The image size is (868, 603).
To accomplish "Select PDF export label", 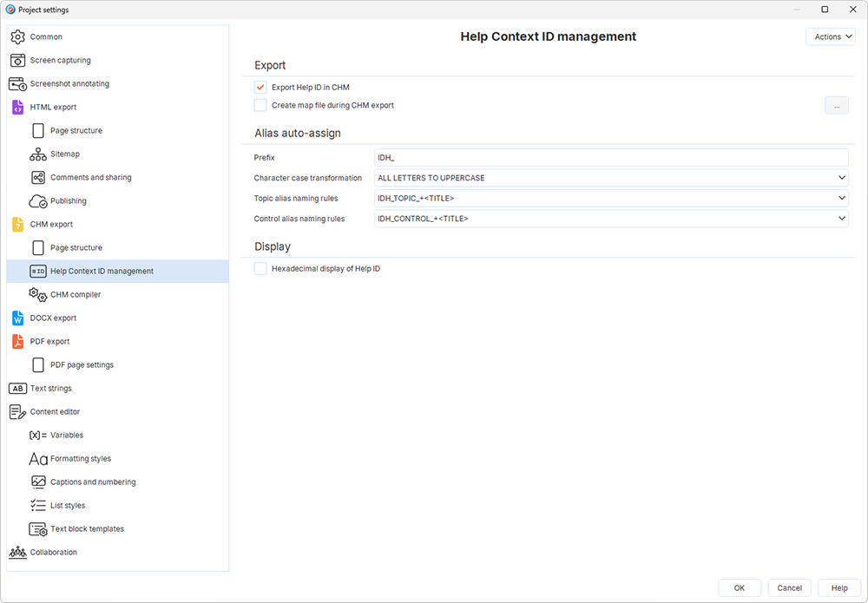I will (49, 341).
